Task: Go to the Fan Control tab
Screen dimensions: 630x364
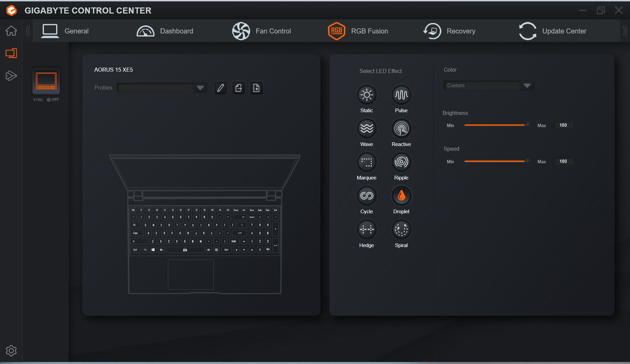Action: click(x=261, y=31)
